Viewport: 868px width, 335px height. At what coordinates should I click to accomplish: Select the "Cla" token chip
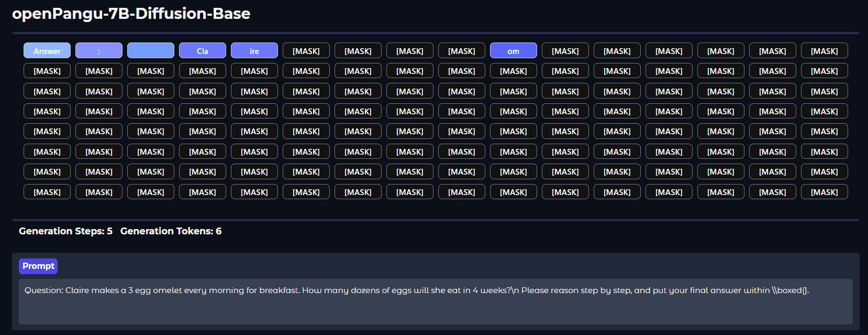click(x=203, y=51)
